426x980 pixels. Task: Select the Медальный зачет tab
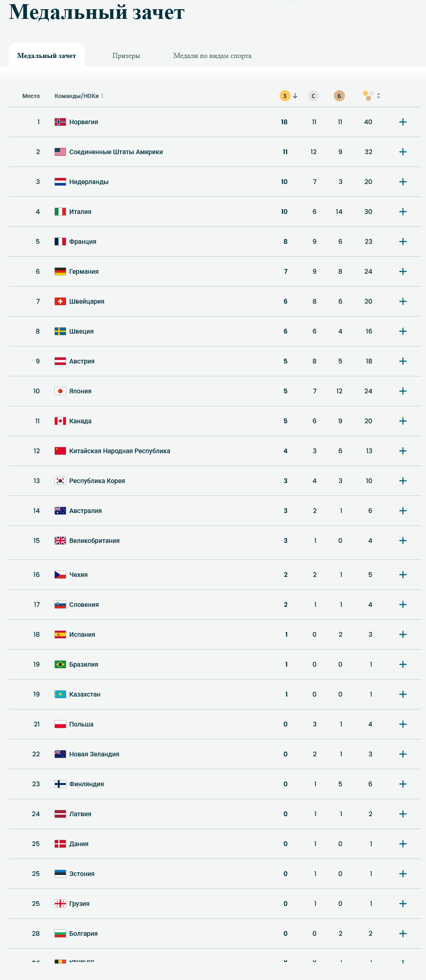[47, 56]
